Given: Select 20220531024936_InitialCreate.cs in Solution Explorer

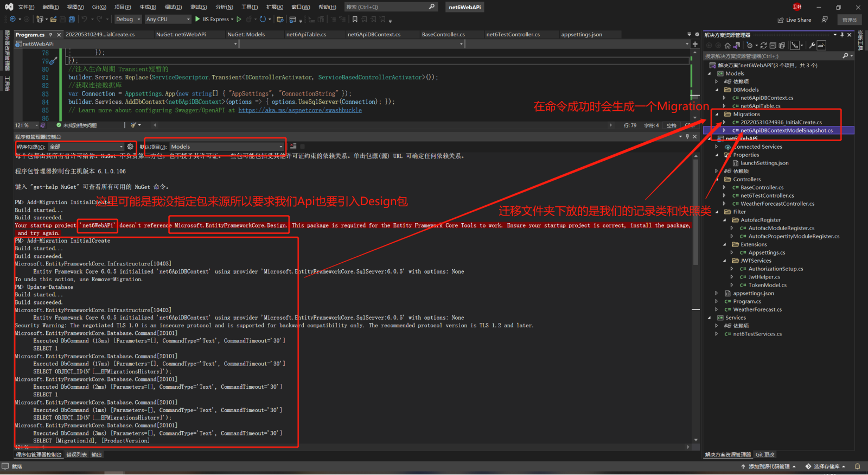Looking at the screenshot, I should click(x=781, y=123).
